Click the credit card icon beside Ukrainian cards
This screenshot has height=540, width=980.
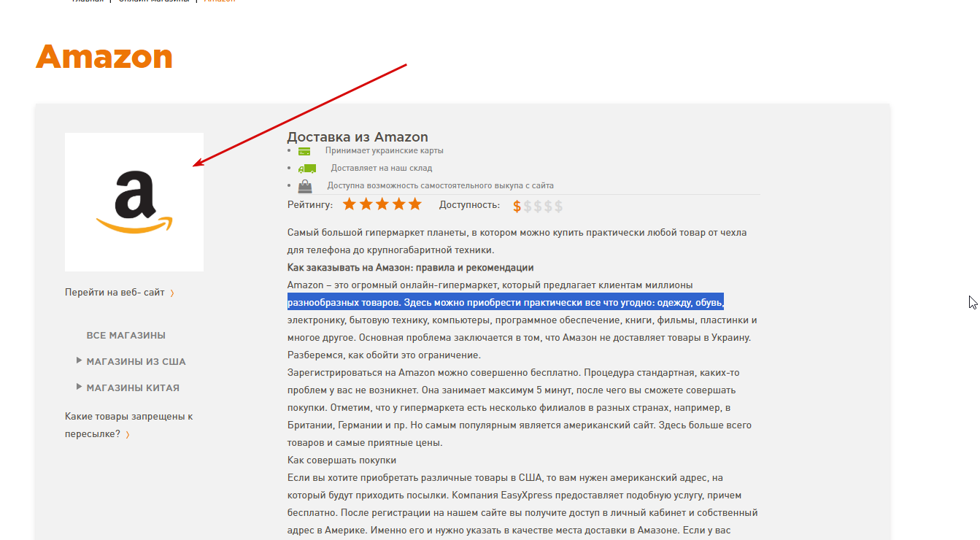[304, 151]
